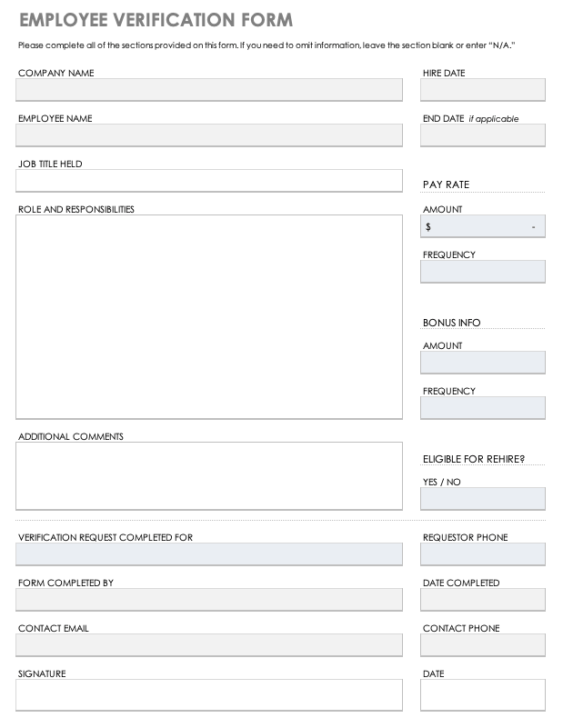The image size is (563, 728).
Task: Click the Contact Email field
Action: pyautogui.click(x=208, y=644)
